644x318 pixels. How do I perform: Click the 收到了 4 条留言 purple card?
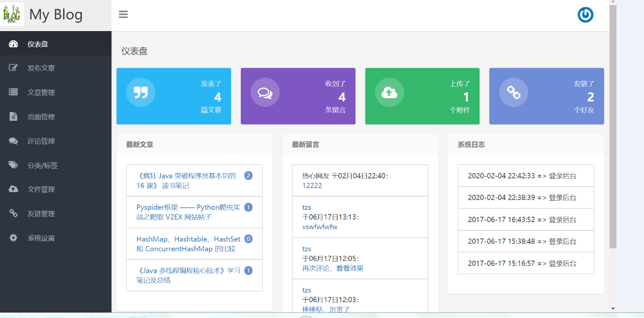[298, 96]
